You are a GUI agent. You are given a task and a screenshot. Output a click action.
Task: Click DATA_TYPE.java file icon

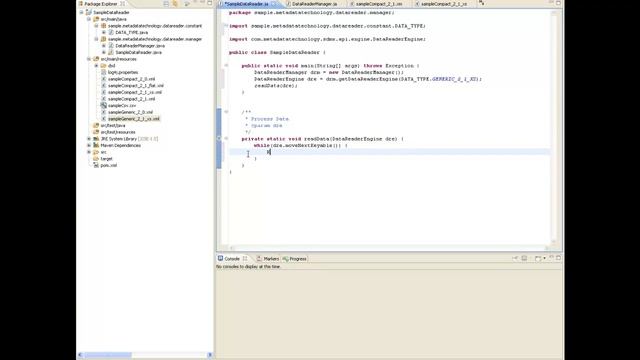[111, 32]
